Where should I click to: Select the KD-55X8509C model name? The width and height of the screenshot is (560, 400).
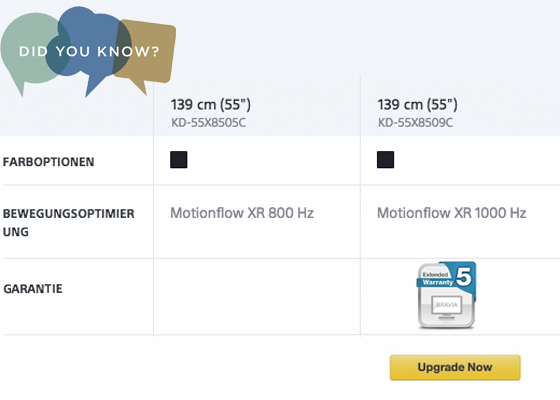(x=415, y=123)
